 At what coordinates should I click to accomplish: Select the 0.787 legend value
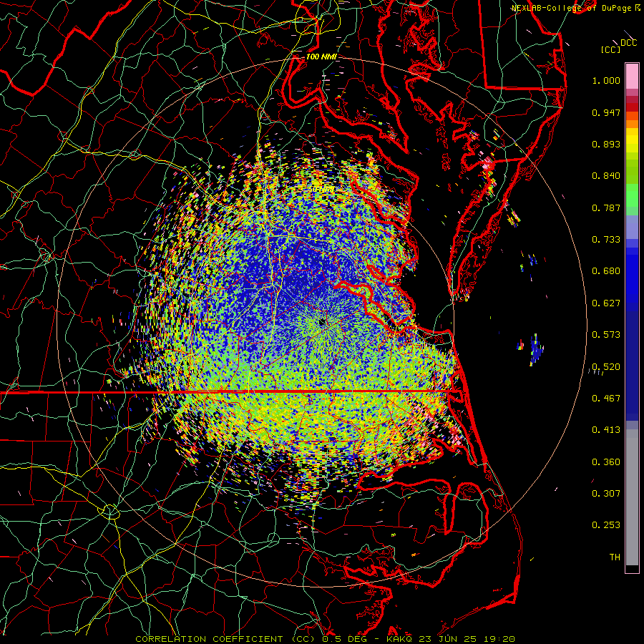click(606, 208)
